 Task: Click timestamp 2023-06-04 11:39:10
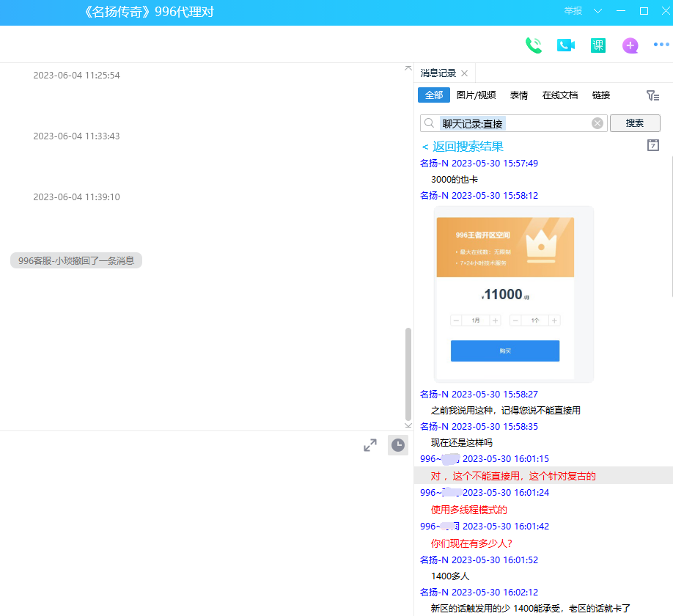[x=76, y=197]
